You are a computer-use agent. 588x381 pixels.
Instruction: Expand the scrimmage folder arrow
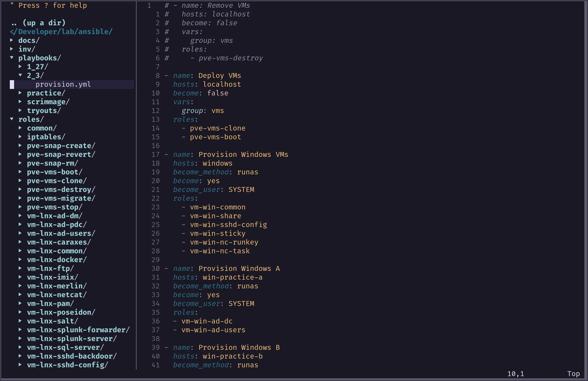[20, 101]
